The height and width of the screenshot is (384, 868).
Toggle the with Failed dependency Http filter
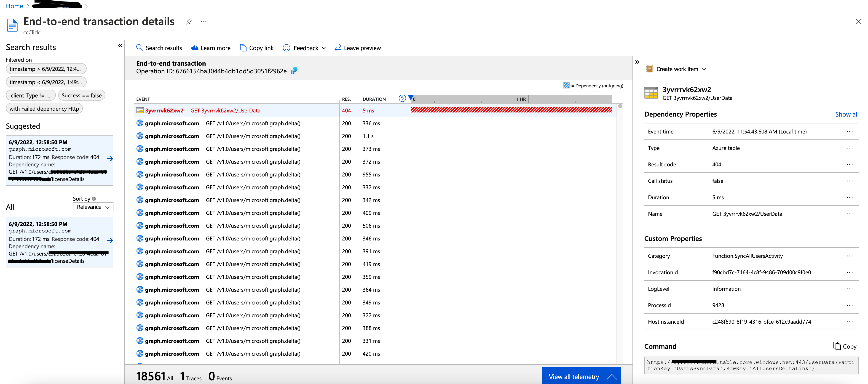44,108
